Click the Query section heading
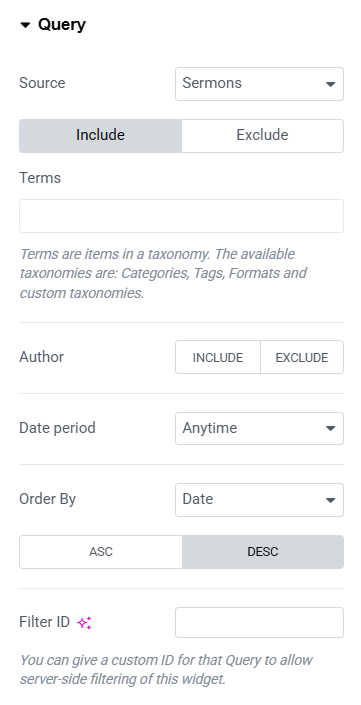This screenshot has height=705, width=361. [x=62, y=25]
